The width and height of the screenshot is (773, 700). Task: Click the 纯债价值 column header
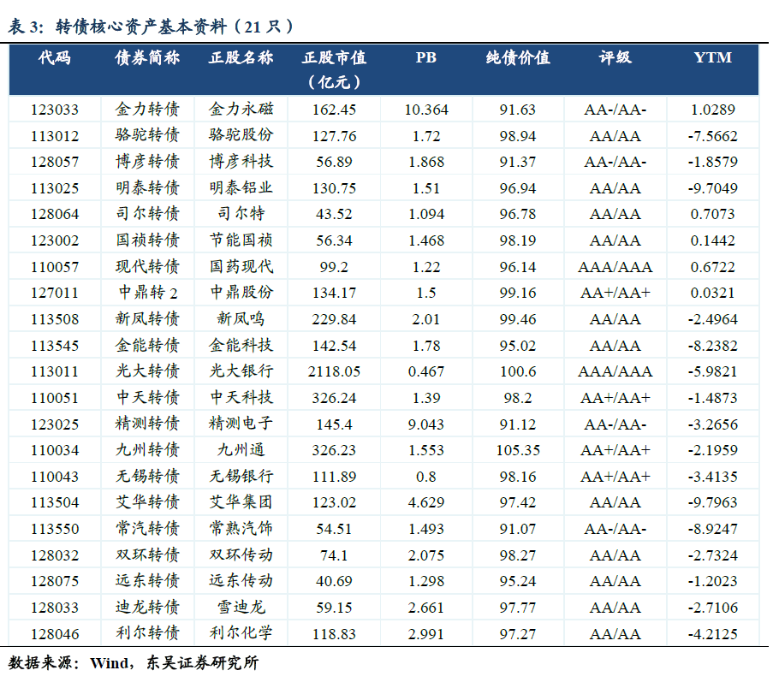[x=518, y=57]
